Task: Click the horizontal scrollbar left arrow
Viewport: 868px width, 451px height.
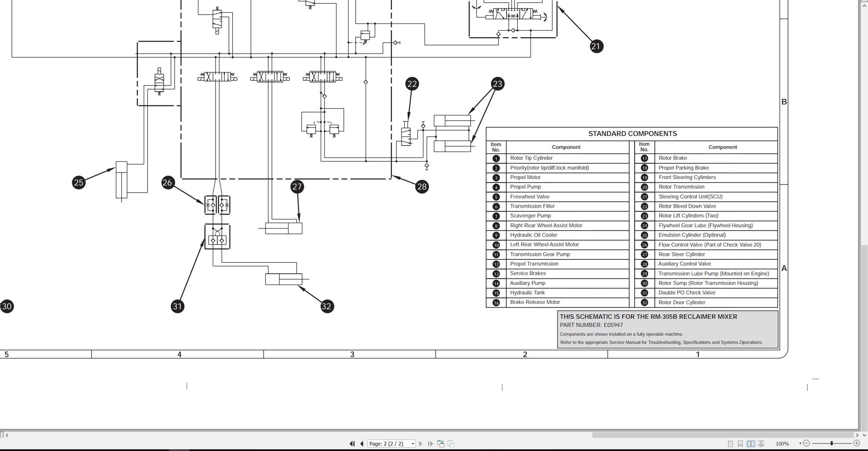Action: (x=7, y=435)
